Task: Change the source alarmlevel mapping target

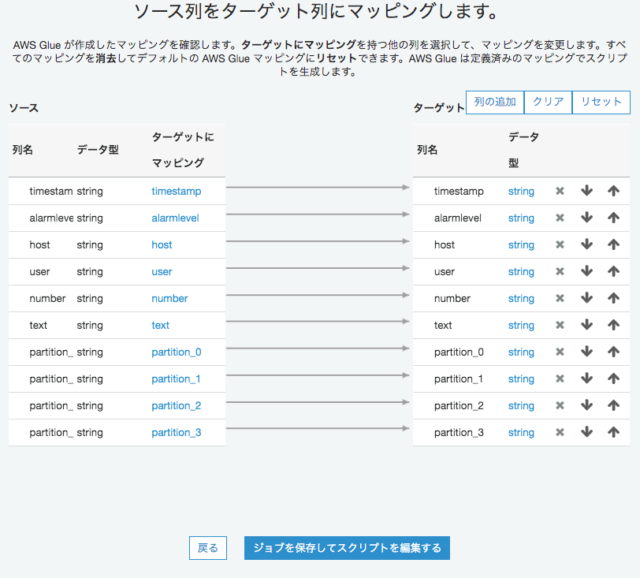Action: [176, 218]
